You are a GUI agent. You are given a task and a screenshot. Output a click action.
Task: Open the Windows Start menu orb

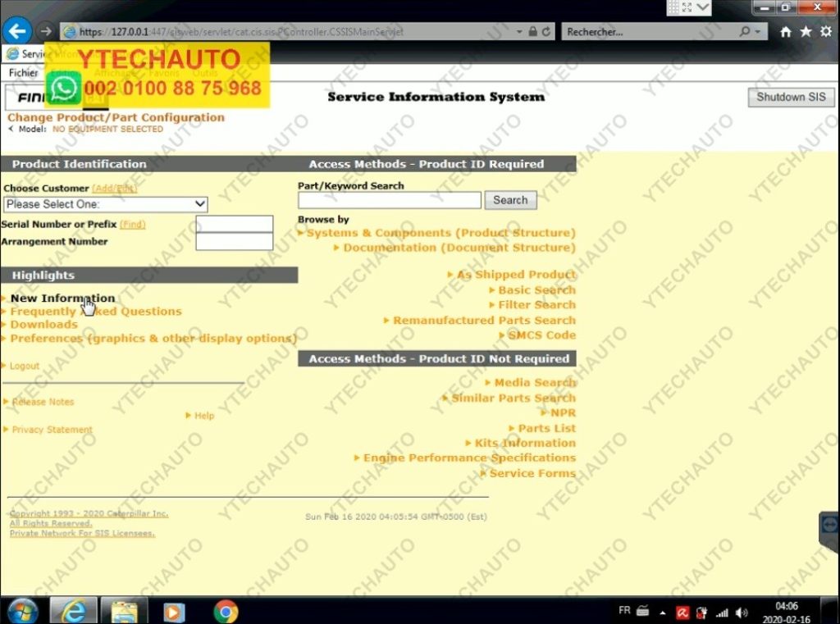point(21,611)
